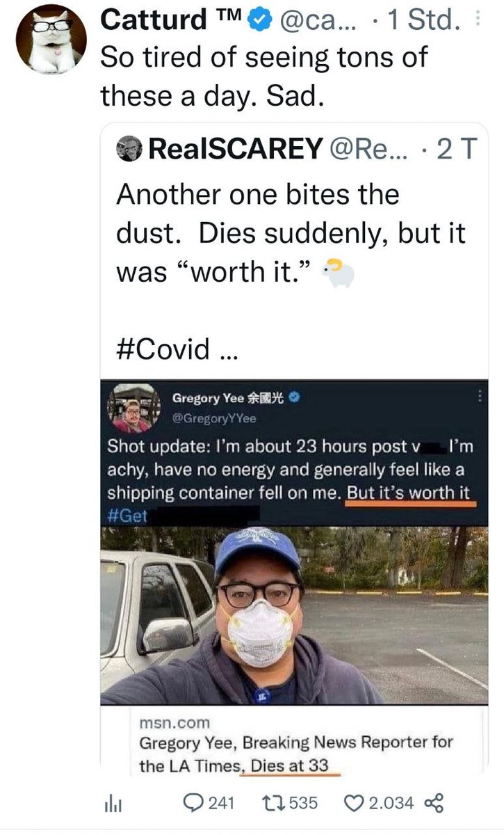The height and width of the screenshot is (835, 504).
Task: Expand truncated text after #Covid ellipsis
Action: click(x=227, y=350)
